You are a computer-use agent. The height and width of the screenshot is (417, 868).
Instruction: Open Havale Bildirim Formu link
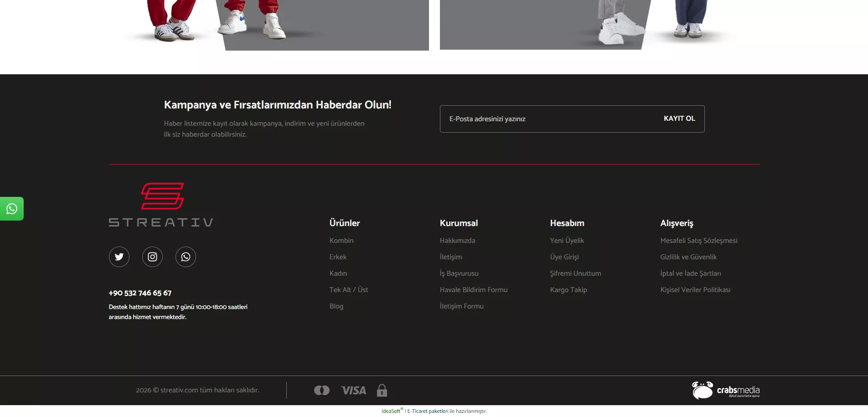point(473,290)
